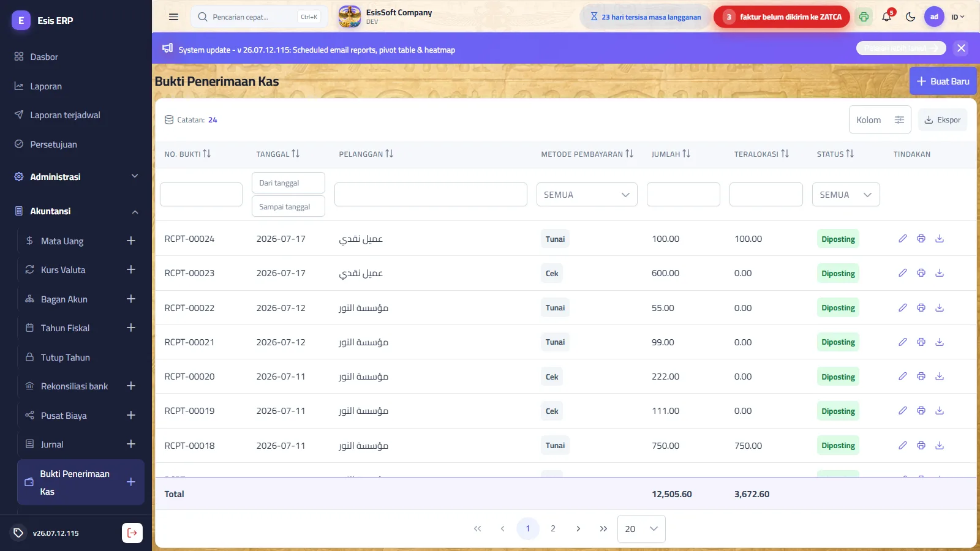
Task: Edit receipt RCPT-00018
Action: point(903,446)
